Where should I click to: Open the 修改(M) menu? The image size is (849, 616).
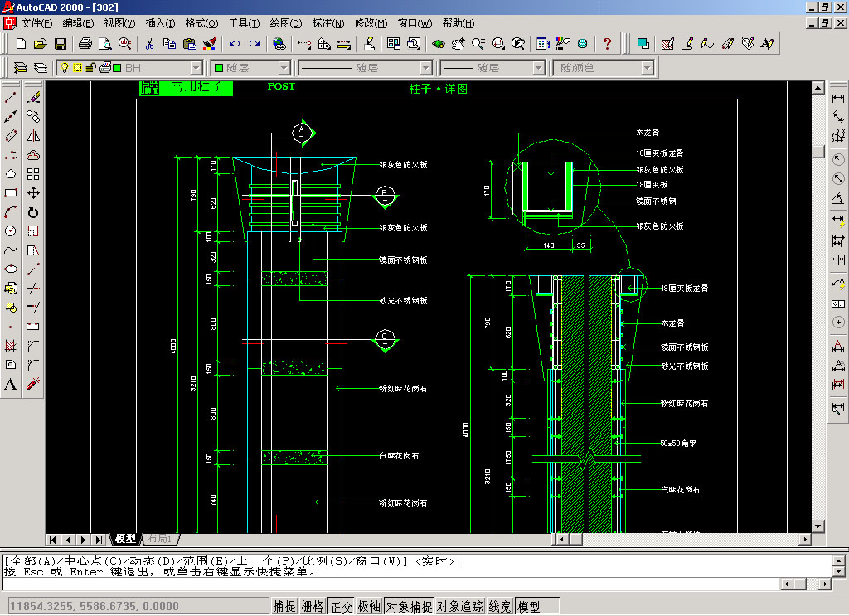point(371,23)
